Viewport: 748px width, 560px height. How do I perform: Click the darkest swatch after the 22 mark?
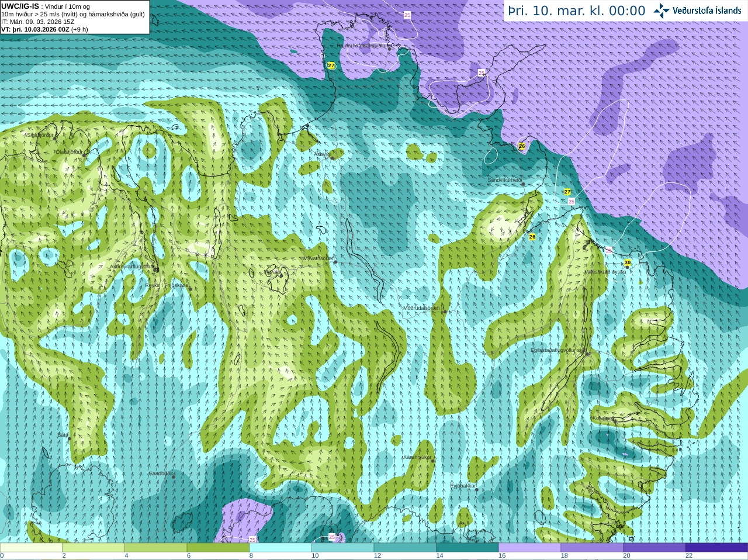tap(716, 548)
